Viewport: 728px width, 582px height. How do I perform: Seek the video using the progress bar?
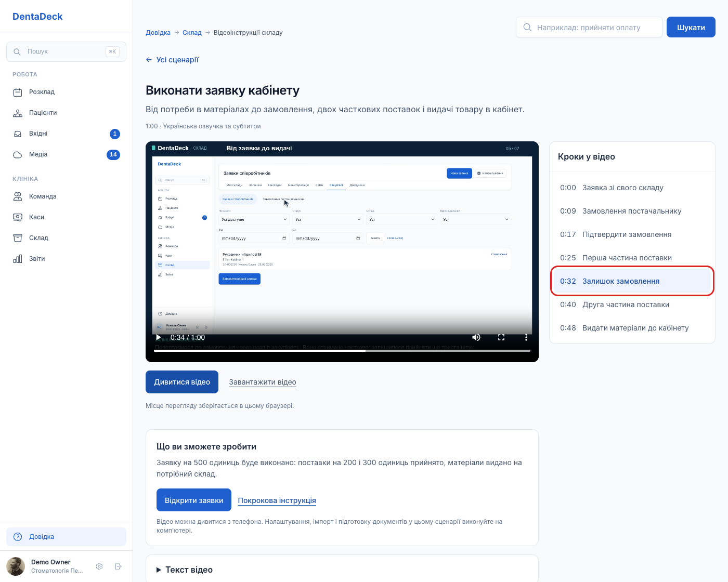[342, 351]
